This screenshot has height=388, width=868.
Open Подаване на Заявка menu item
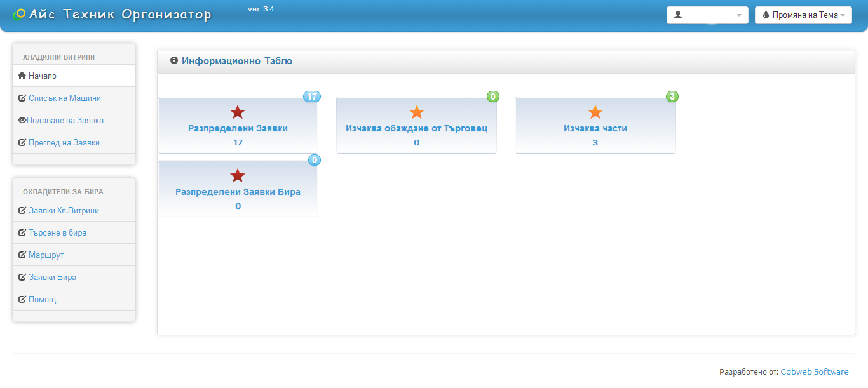(74, 121)
